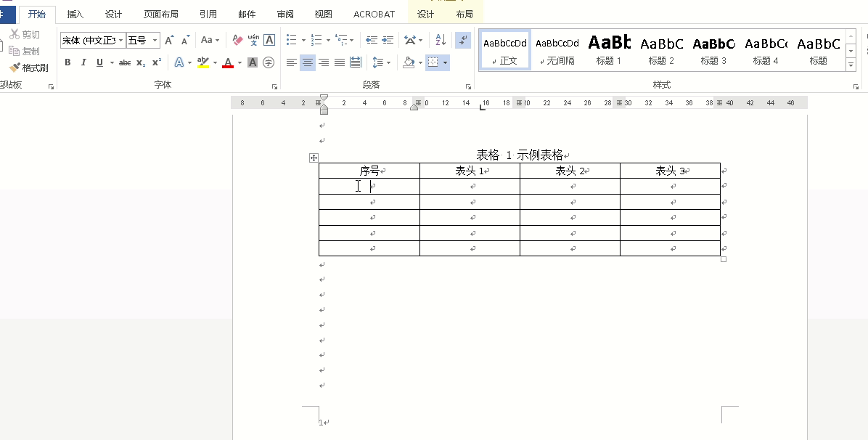868x440 pixels.
Task: Click the table move handle
Action: click(x=314, y=158)
